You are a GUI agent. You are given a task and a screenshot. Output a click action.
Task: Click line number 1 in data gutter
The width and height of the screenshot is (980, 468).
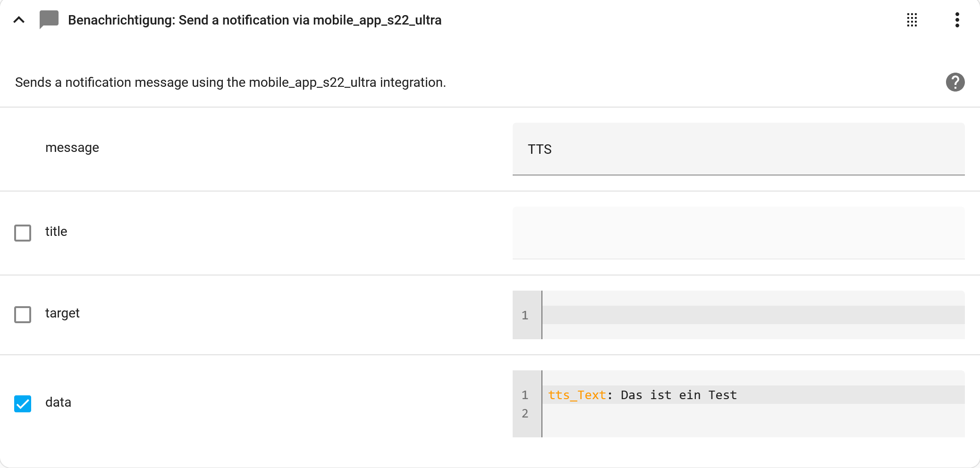(525, 395)
